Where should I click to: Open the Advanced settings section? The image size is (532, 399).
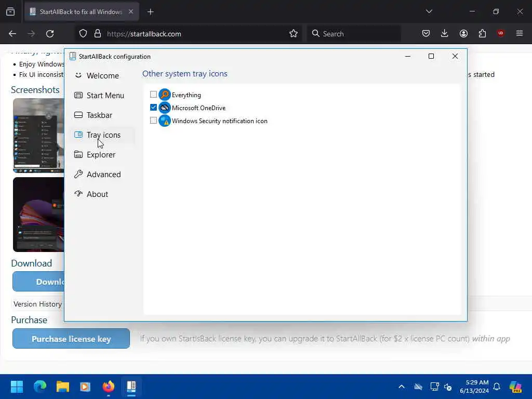(102, 174)
